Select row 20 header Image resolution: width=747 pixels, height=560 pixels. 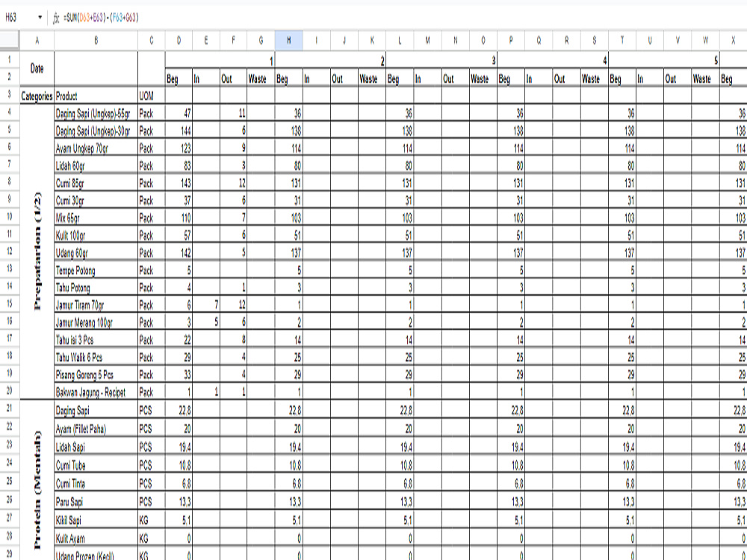[x=10, y=391]
